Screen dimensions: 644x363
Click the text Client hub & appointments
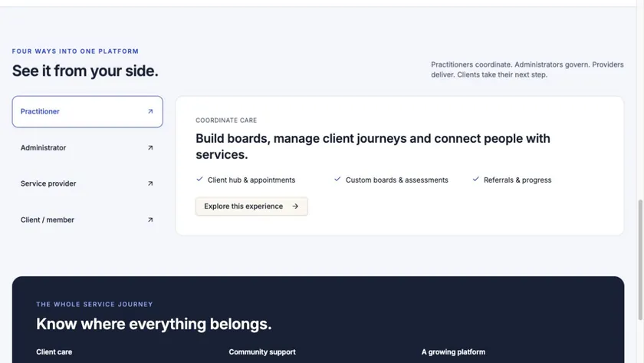point(251,180)
